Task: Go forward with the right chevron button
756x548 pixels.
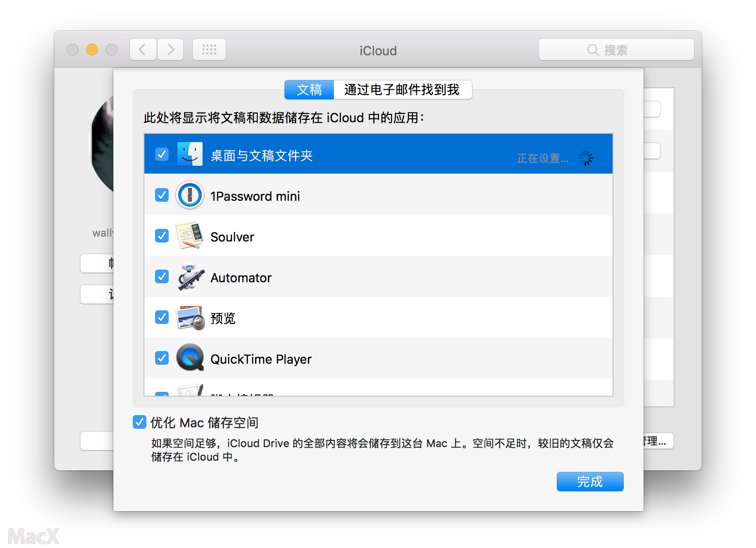Action: (170, 49)
